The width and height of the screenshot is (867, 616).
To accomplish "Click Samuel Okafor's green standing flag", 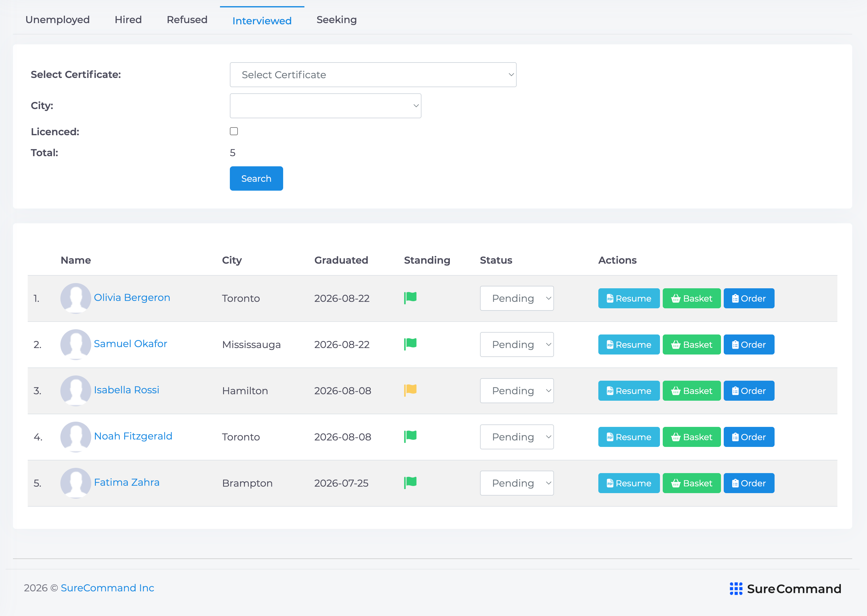I will (x=410, y=344).
